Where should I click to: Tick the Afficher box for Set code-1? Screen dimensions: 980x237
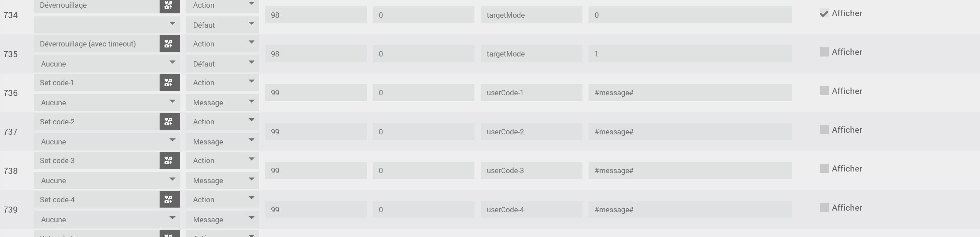[x=824, y=91]
